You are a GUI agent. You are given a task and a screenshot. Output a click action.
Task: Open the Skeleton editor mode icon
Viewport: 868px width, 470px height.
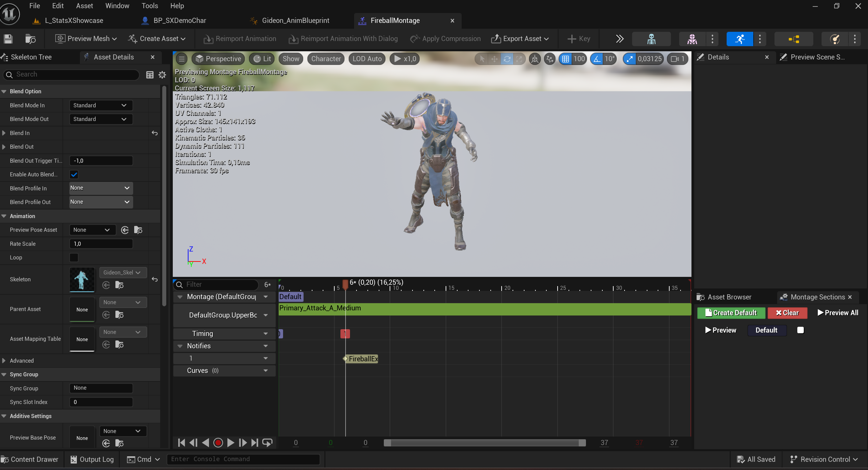pyautogui.click(x=651, y=39)
